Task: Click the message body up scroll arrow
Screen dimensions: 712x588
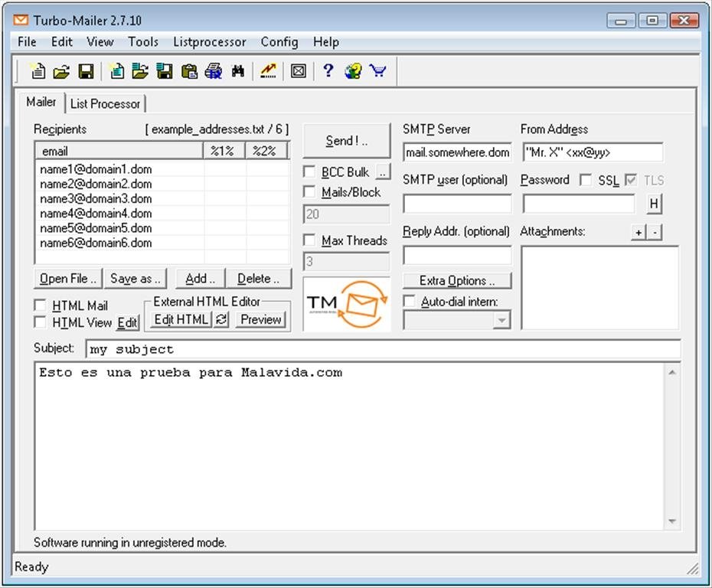Action: (672, 372)
